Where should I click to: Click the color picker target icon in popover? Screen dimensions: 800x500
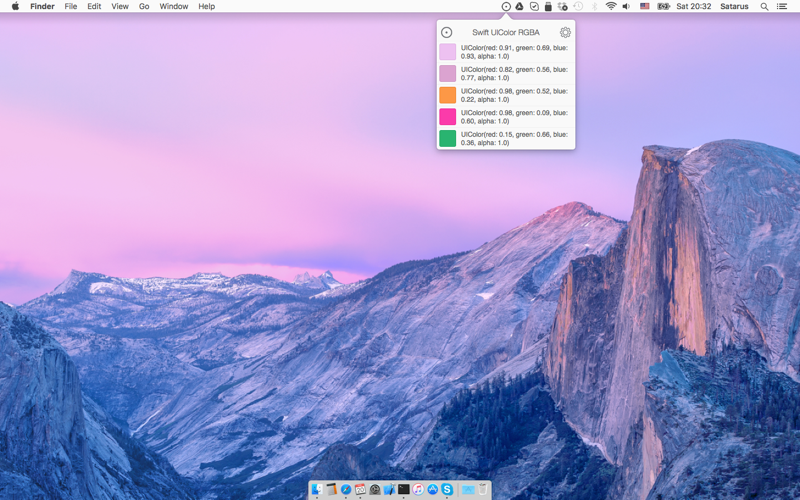(x=446, y=32)
